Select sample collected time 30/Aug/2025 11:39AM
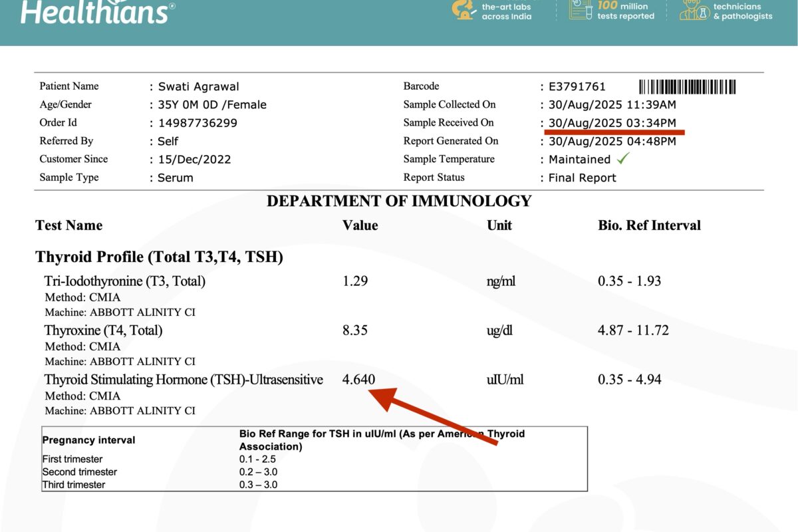Viewport: 798px width, 532px height. (612, 104)
